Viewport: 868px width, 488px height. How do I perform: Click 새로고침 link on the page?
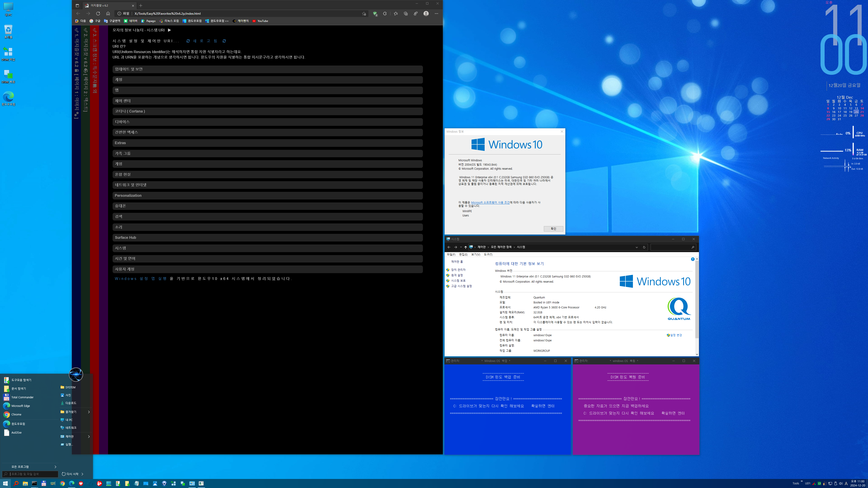(205, 41)
